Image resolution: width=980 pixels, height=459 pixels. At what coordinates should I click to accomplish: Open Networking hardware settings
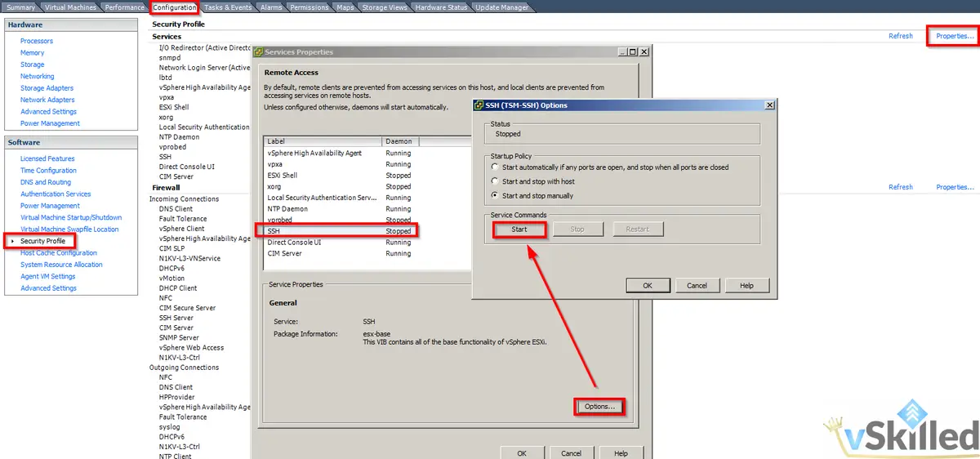(38, 77)
